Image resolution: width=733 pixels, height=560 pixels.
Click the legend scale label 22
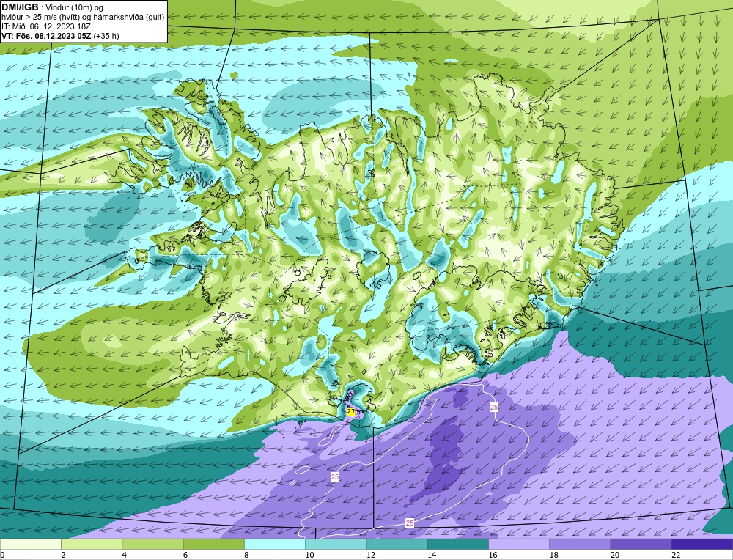(x=676, y=556)
